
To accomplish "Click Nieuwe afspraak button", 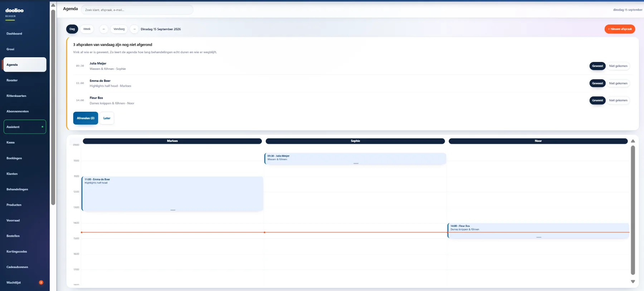I will tap(620, 29).
